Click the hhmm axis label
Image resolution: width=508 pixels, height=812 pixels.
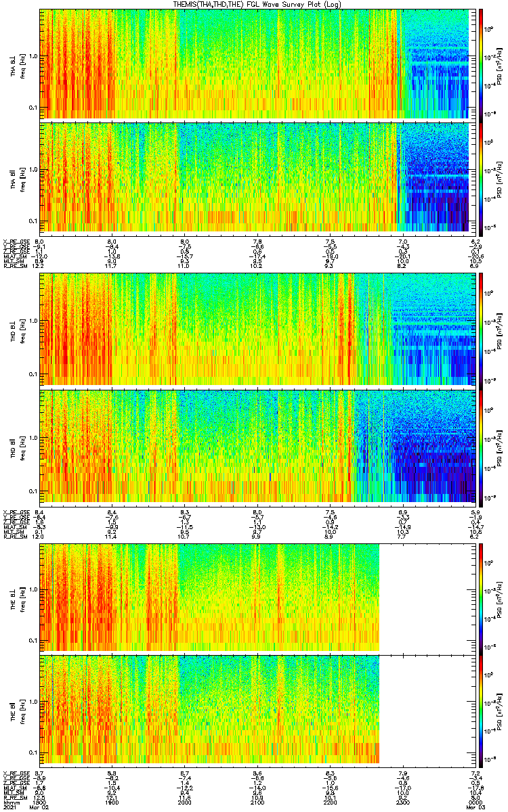tap(12, 802)
